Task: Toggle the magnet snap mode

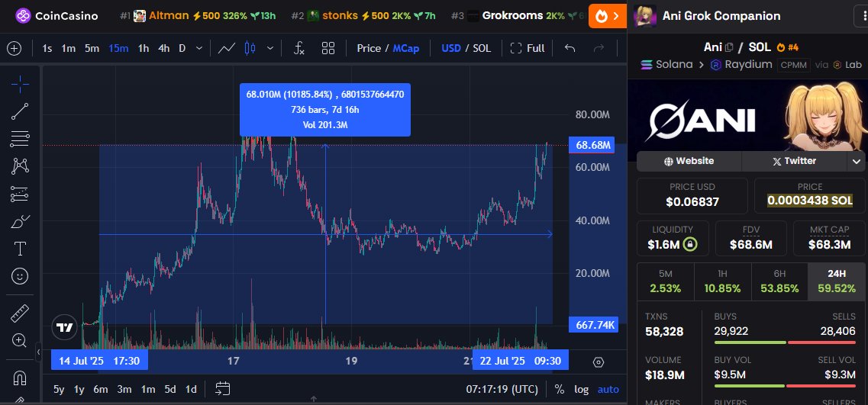Action: (20, 378)
